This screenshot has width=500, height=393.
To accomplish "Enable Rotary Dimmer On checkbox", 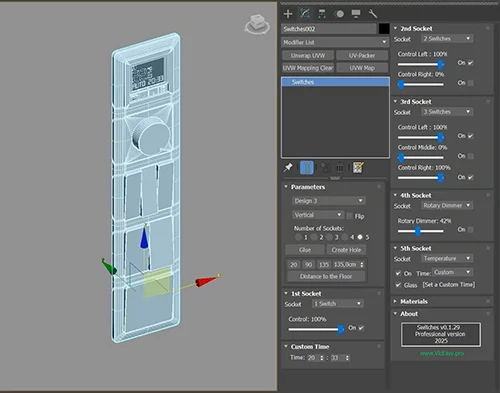I will coord(470,229).
